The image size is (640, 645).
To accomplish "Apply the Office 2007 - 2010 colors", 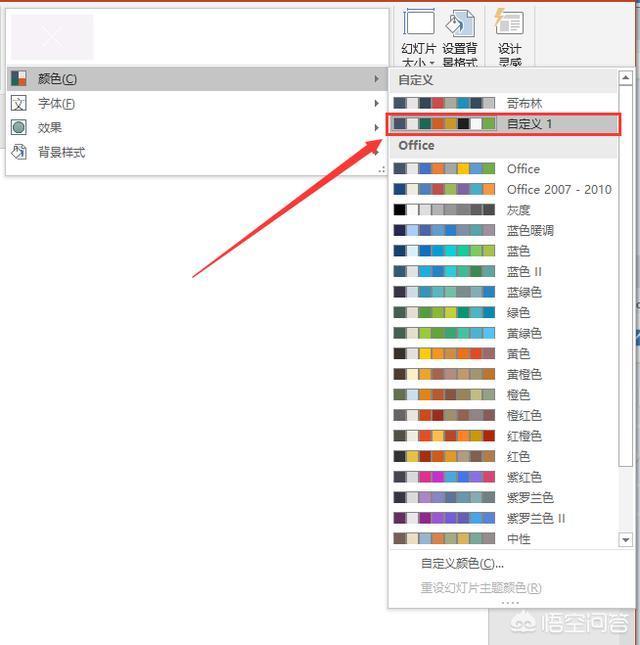I will click(x=503, y=189).
